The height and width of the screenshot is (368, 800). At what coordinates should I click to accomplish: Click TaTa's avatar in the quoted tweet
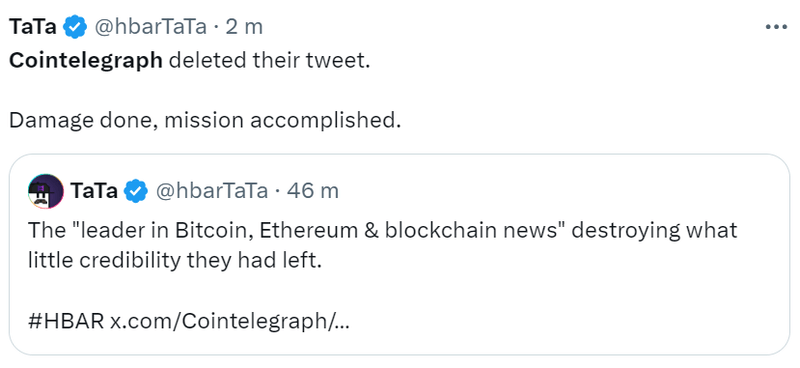pyautogui.click(x=46, y=191)
